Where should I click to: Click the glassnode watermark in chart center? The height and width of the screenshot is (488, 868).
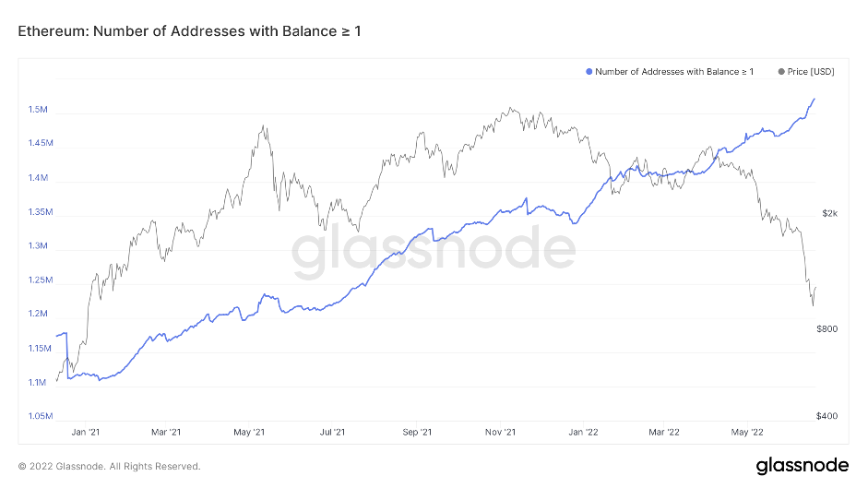click(434, 253)
